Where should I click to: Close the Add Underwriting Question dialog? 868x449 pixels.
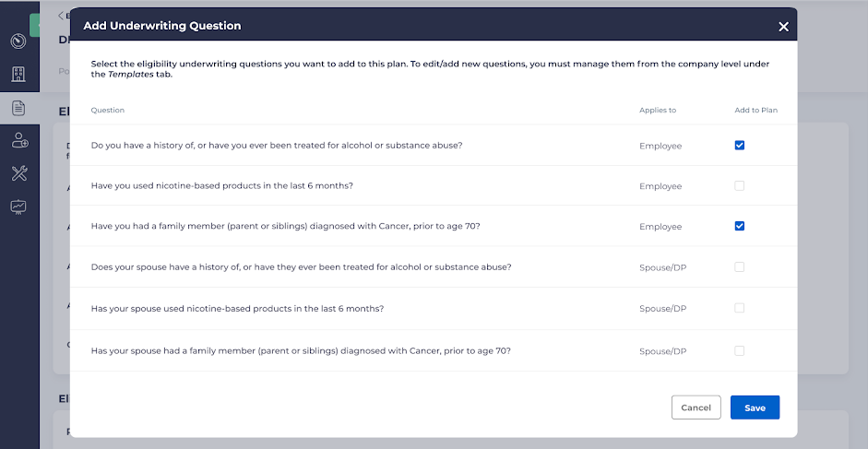(x=783, y=27)
